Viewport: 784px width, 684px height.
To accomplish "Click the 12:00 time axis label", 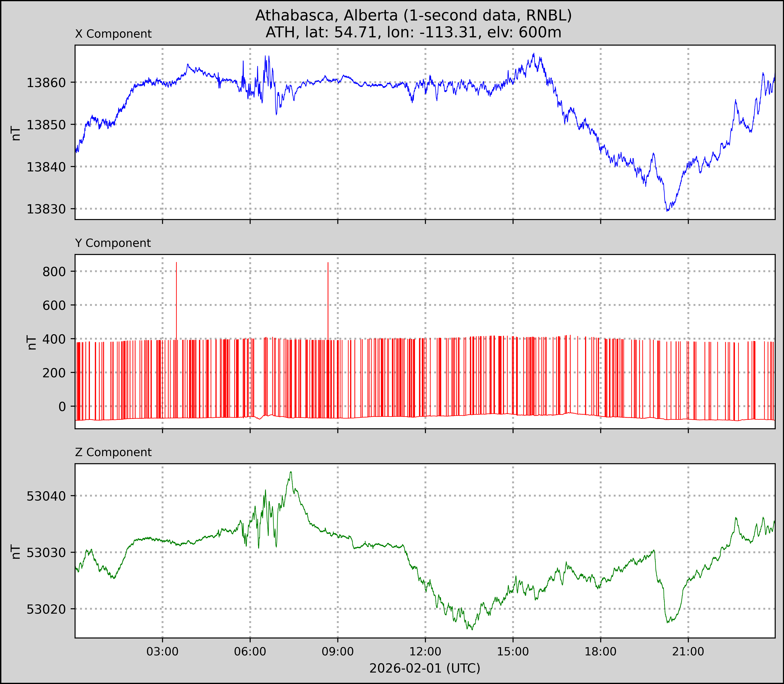I will point(425,652).
